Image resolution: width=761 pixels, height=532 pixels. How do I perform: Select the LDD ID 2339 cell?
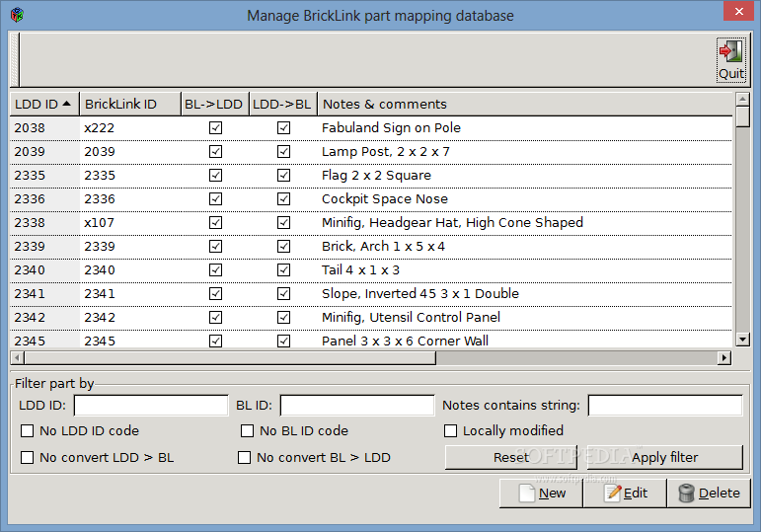44,246
